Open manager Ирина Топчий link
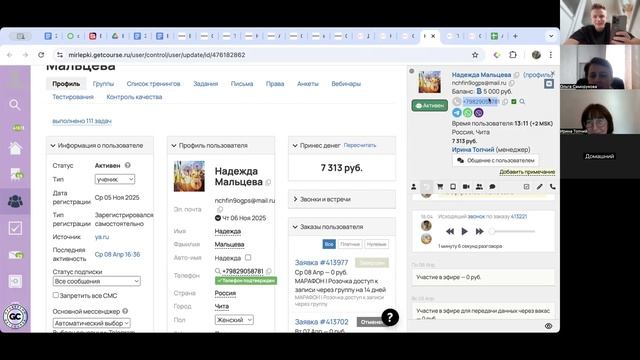The height and width of the screenshot is (360, 640). tap(473, 149)
